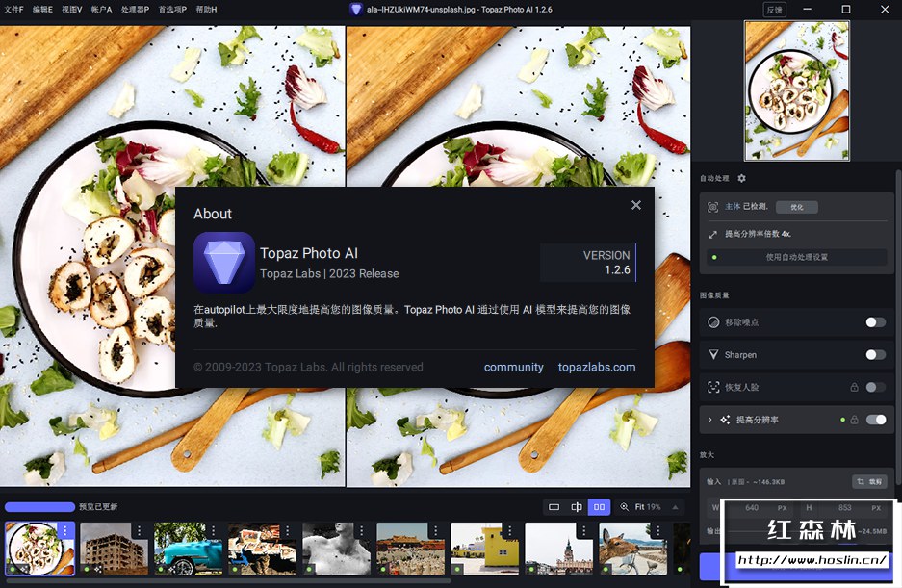Viewport: 902px width, 588px height.
Task: Open the options menu on the blue car thumbnail
Action: pyautogui.click(x=214, y=530)
